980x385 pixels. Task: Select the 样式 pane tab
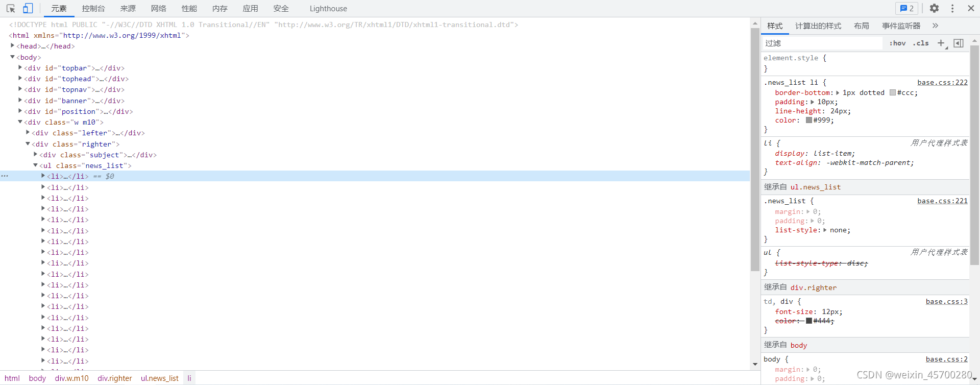775,26
